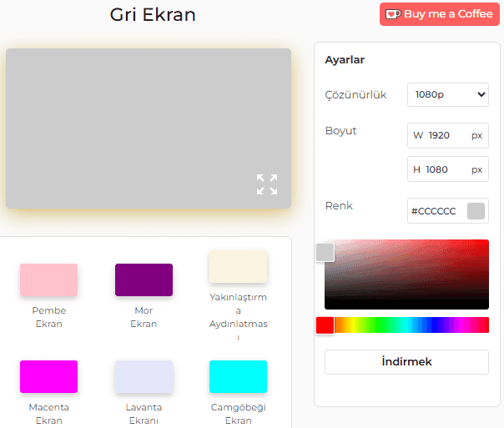Select the Pembe Ekran pink thumbnail
This screenshot has width=504, height=428.
click(x=49, y=279)
